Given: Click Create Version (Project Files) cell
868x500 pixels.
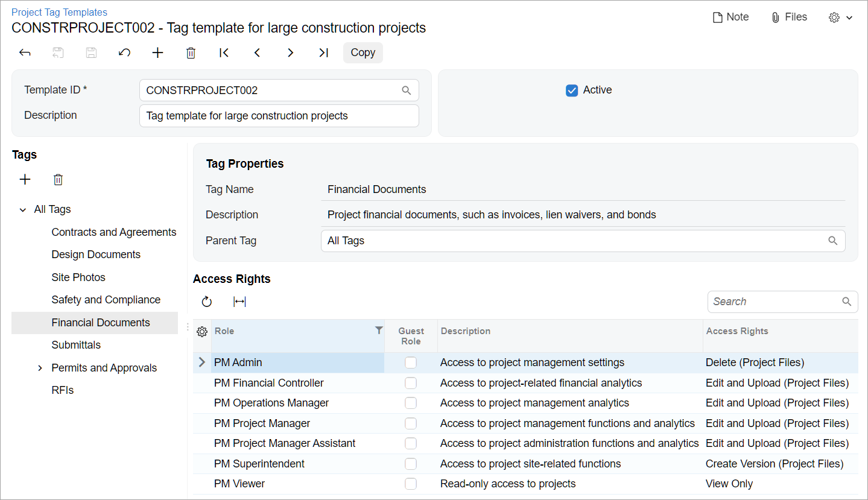Looking at the screenshot, I should pyautogui.click(x=781, y=464).
